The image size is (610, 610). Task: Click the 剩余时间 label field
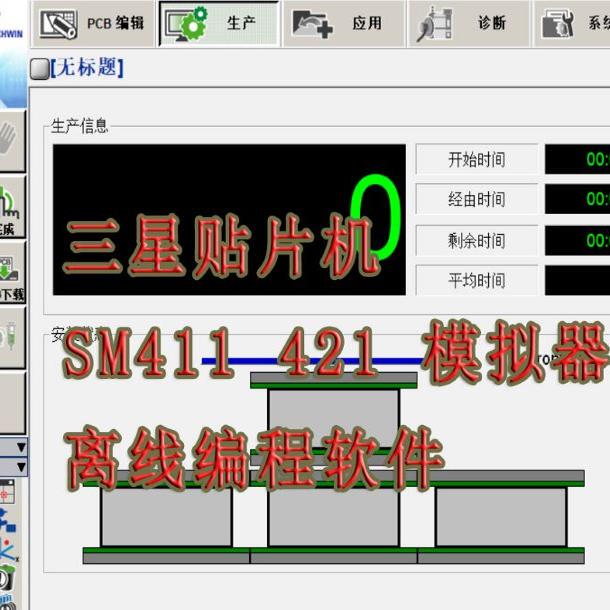(477, 240)
